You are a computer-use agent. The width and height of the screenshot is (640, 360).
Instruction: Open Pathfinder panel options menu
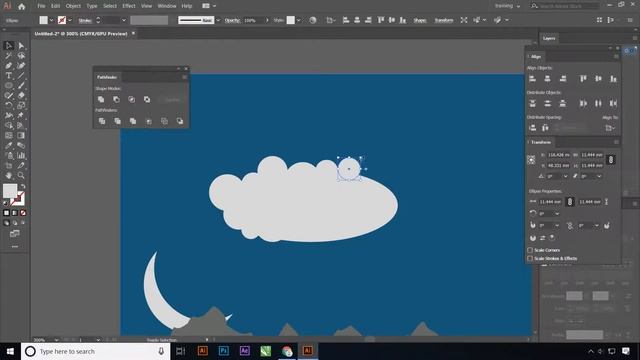coord(184,77)
